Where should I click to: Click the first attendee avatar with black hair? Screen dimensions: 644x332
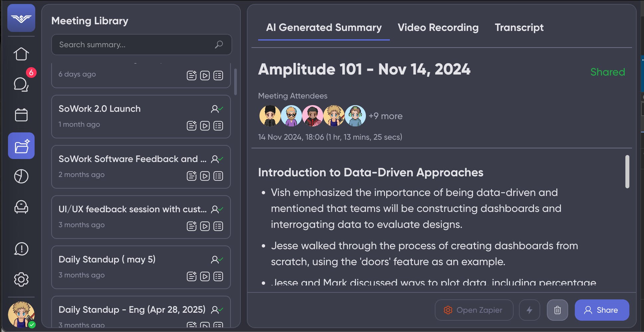tap(270, 116)
